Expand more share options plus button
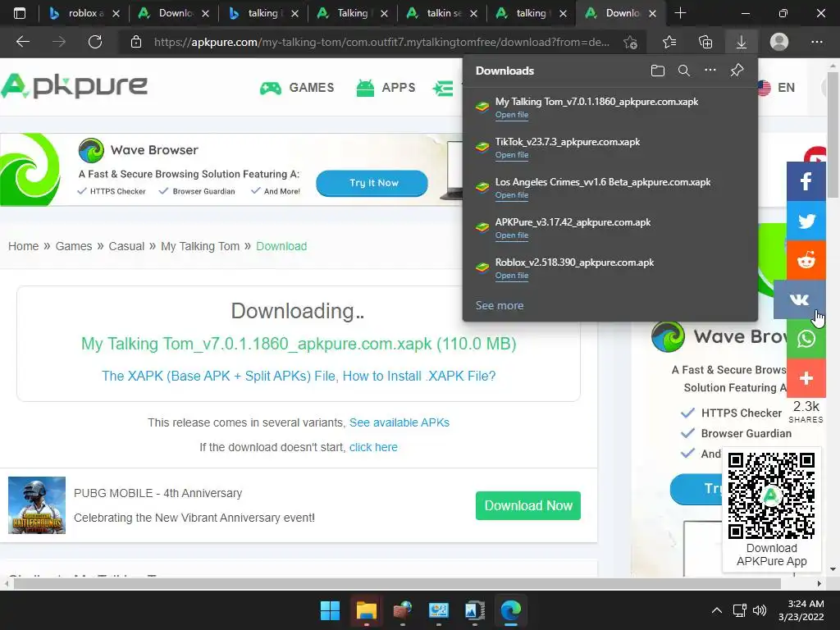 click(806, 378)
